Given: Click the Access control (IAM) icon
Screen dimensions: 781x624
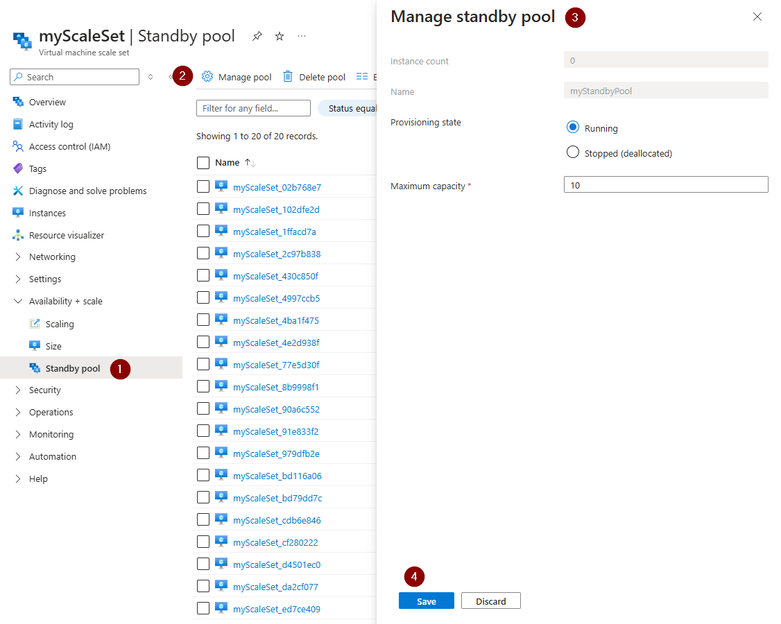Looking at the screenshot, I should (18, 146).
